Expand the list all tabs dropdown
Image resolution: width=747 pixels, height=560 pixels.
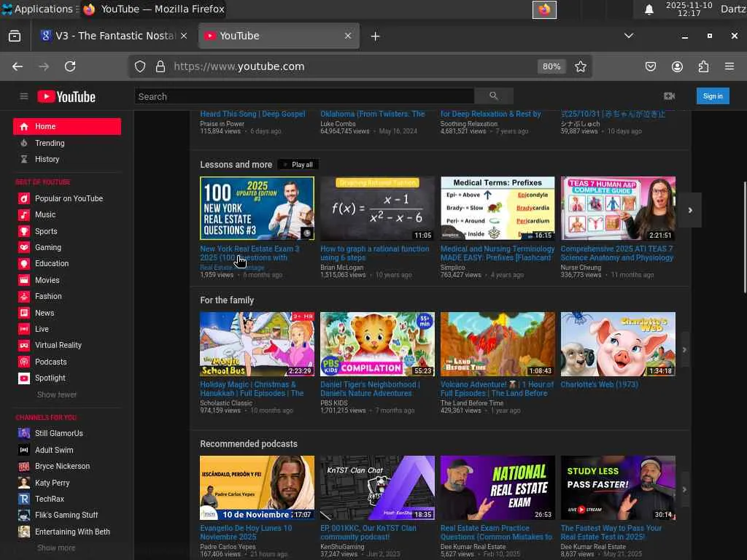coord(629,36)
